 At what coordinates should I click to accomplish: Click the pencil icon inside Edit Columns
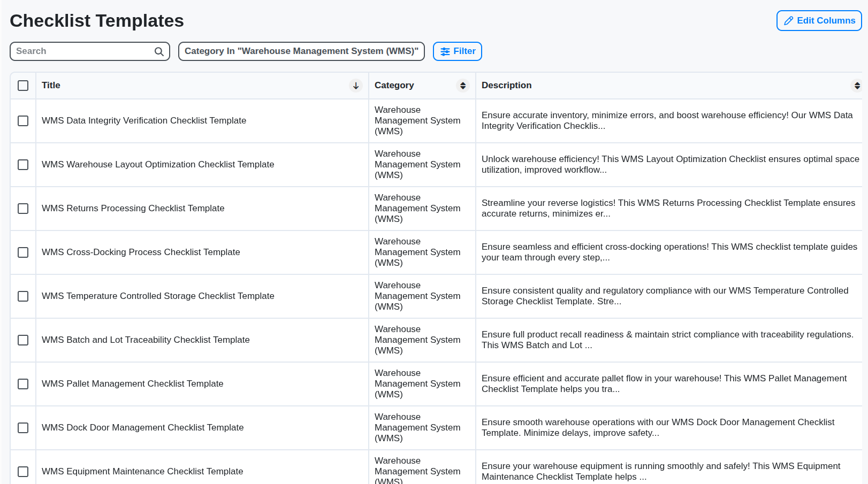pos(788,20)
